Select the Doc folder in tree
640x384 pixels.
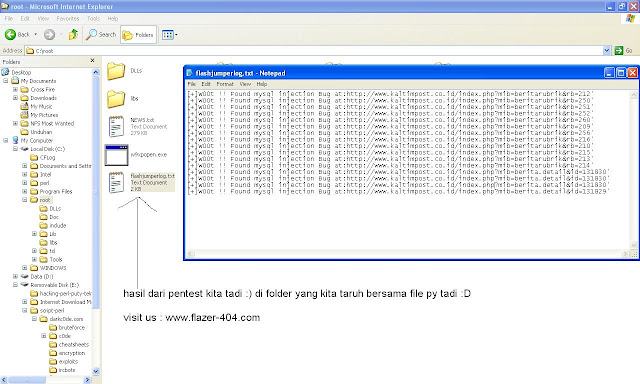(x=54, y=217)
